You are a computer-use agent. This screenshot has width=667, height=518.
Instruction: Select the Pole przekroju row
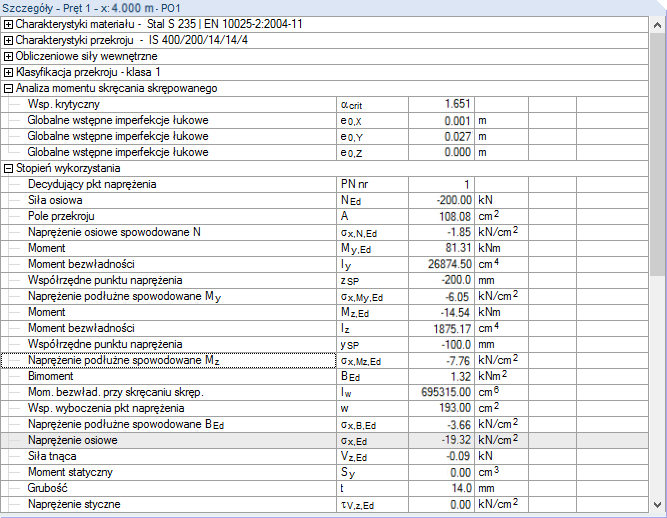point(325,216)
